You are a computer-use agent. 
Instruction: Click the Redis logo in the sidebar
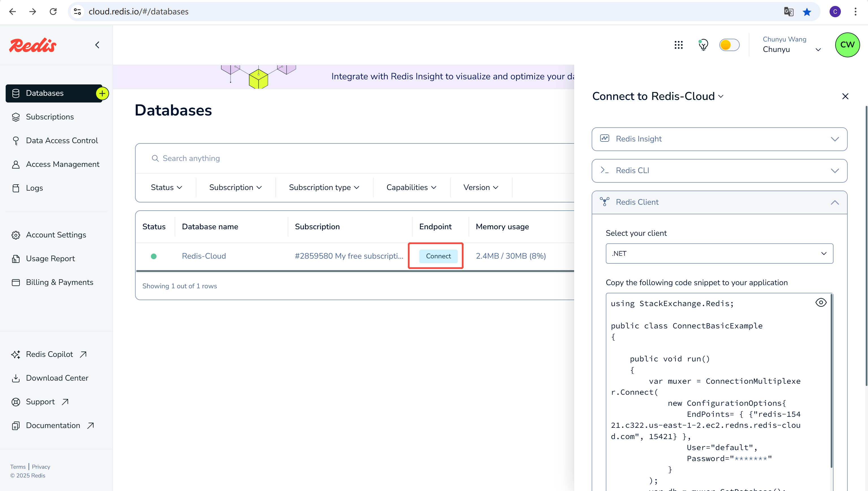(x=33, y=45)
